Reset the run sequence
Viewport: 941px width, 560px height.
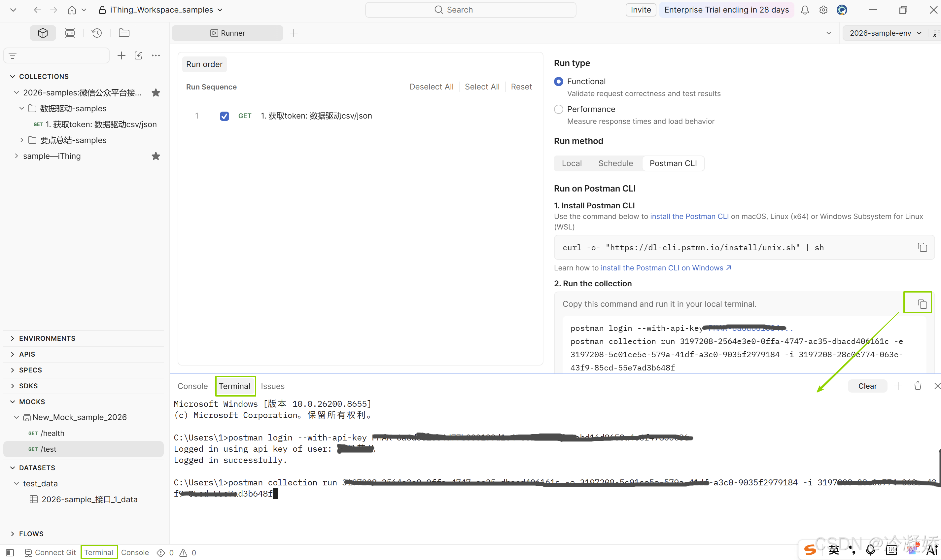pos(521,87)
